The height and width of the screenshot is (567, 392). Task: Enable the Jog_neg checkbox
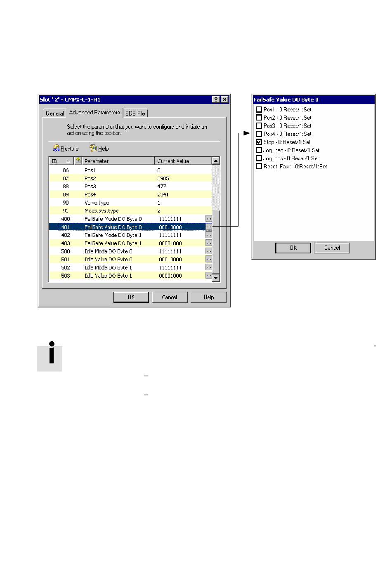259,150
